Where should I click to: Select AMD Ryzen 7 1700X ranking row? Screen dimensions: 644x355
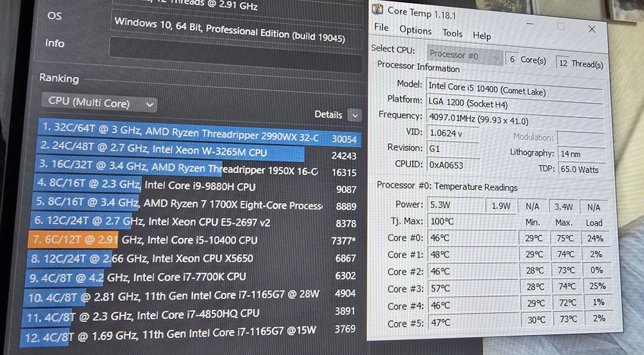194,203
